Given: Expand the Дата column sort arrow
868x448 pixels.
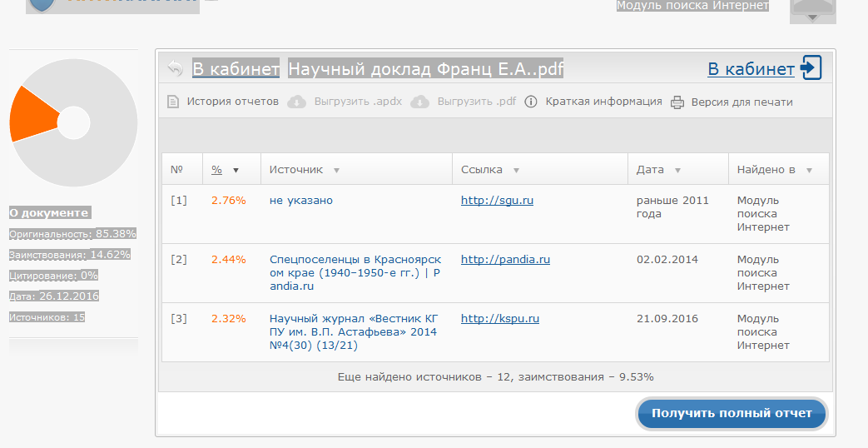Looking at the screenshot, I should [677, 170].
